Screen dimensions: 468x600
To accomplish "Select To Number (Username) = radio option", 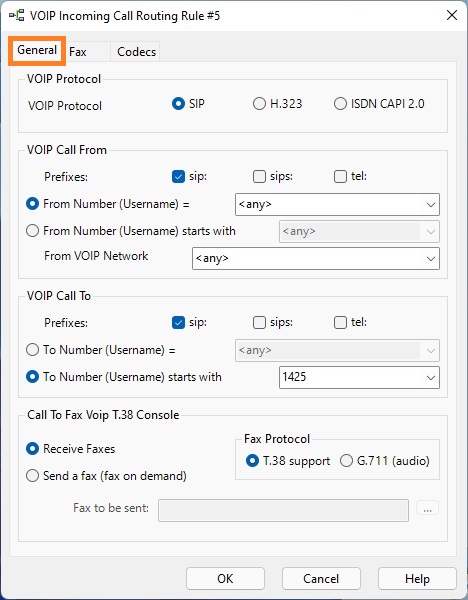I will click(33, 350).
